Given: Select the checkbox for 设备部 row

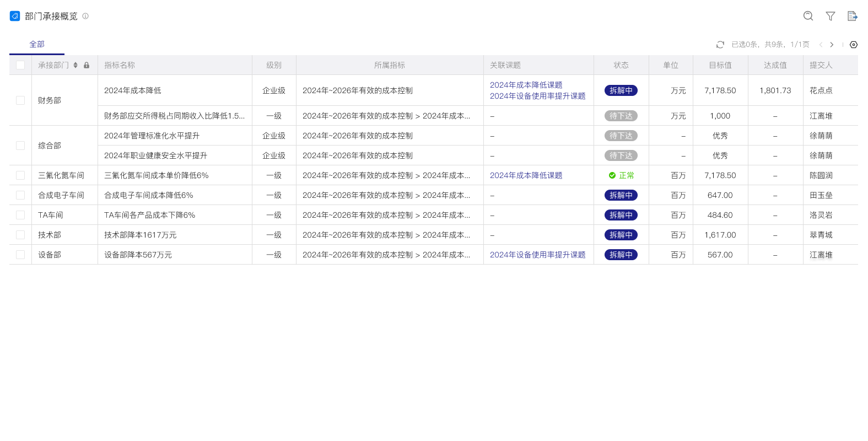Looking at the screenshot, I should (x=20, y=255).
